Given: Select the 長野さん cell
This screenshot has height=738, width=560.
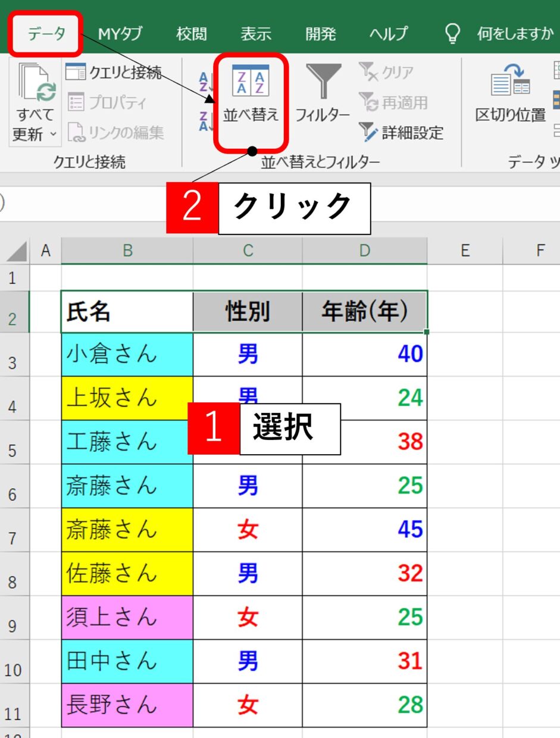Looking at the screenshot, I should pos(127,705).
